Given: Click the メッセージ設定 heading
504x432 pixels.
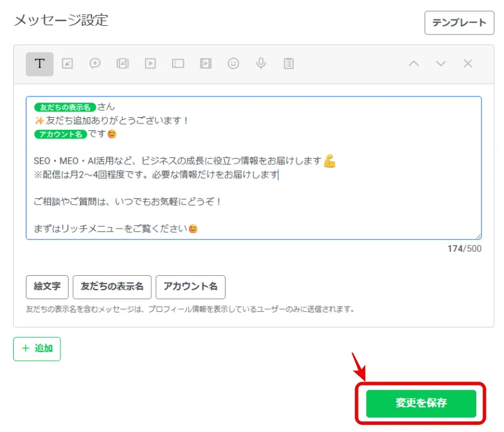Looking at the screenshot, I should [x=61, y=20].
